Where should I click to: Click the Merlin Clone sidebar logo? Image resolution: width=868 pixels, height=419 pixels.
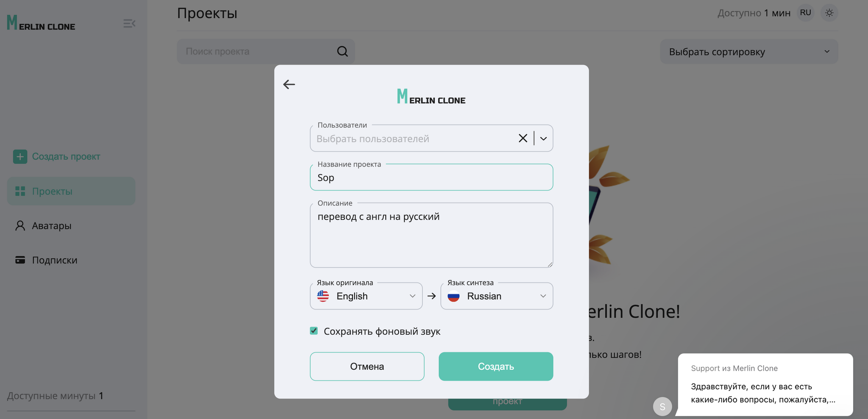(x=41, y=23)
